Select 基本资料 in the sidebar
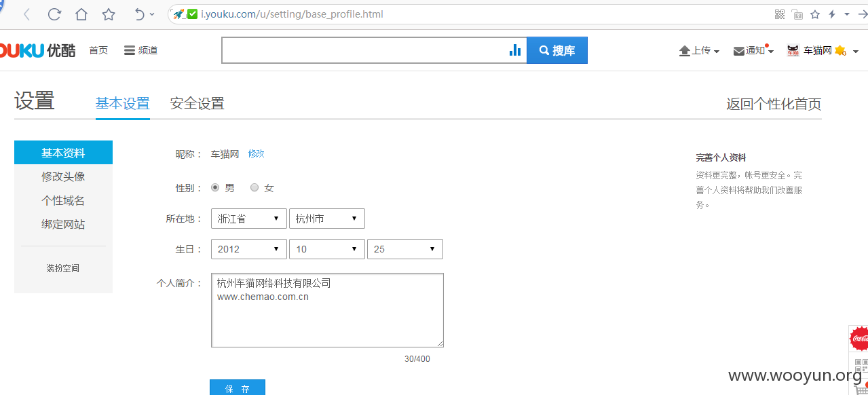This screenshot has width=868, height=395. point(63,153)
